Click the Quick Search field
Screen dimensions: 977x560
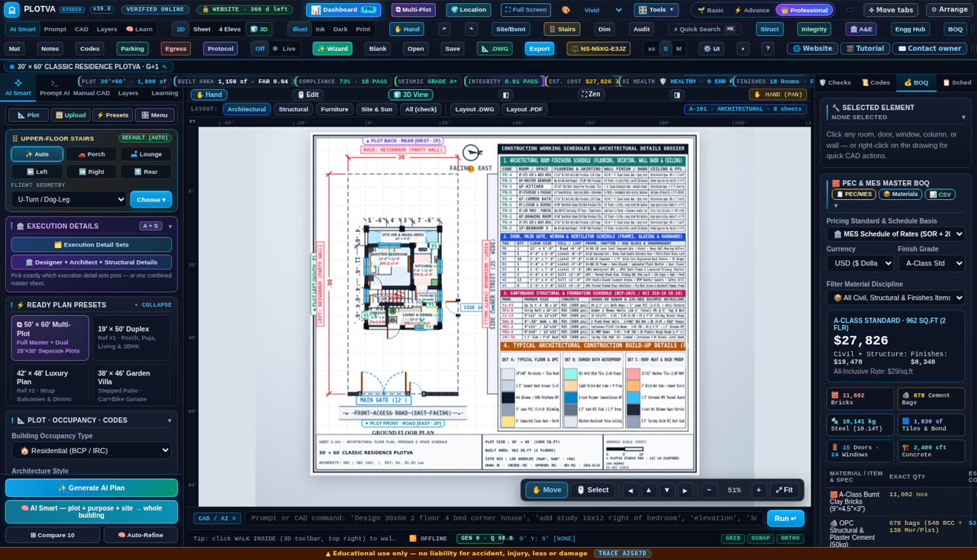coord(705,29)
